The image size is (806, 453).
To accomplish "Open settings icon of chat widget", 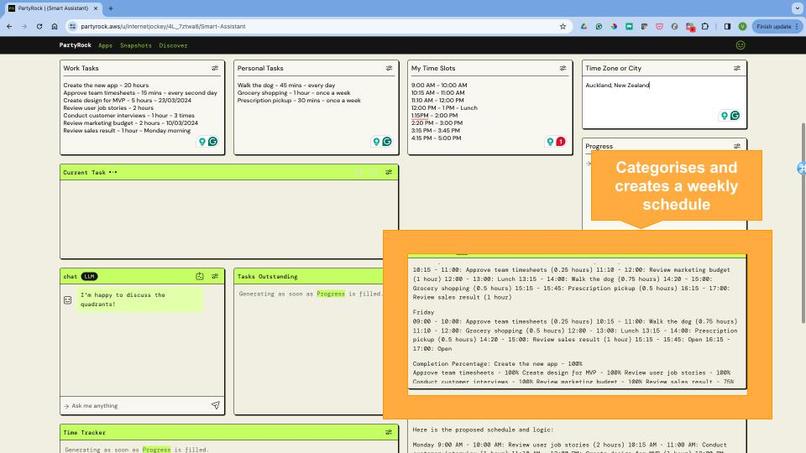I will tap(215, 276).
